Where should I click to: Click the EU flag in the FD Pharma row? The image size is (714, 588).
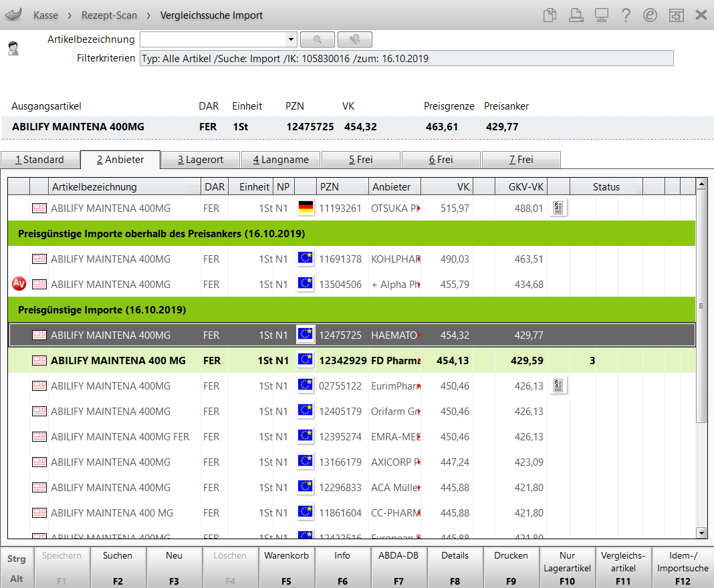(305, 360)
